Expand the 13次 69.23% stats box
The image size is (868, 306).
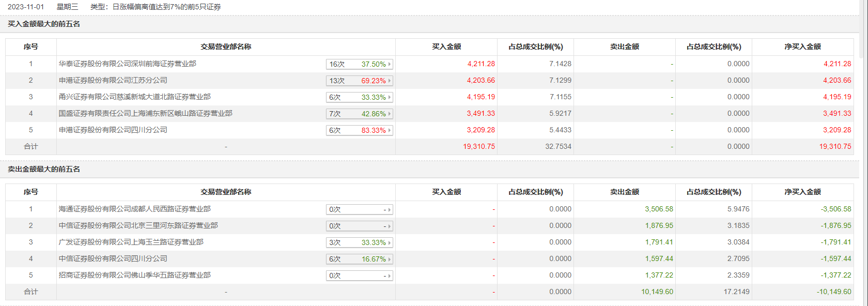[x=360, y=81]
